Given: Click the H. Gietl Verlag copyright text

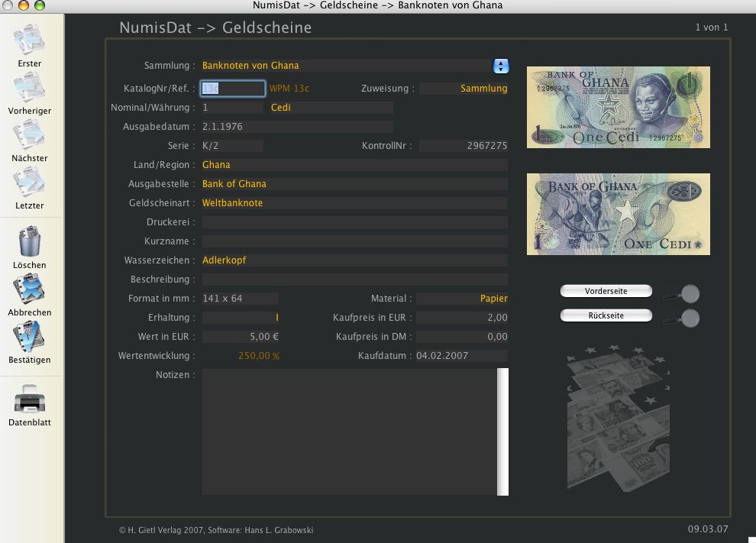Looking at the screenshot, I should [216, 530].
